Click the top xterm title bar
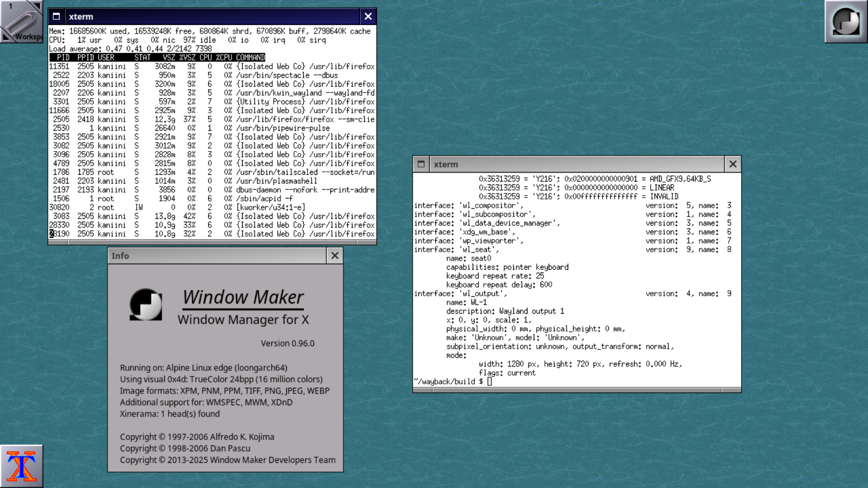Screen dimensions: 868x488 pyautogui.click(x=212, y=16)
